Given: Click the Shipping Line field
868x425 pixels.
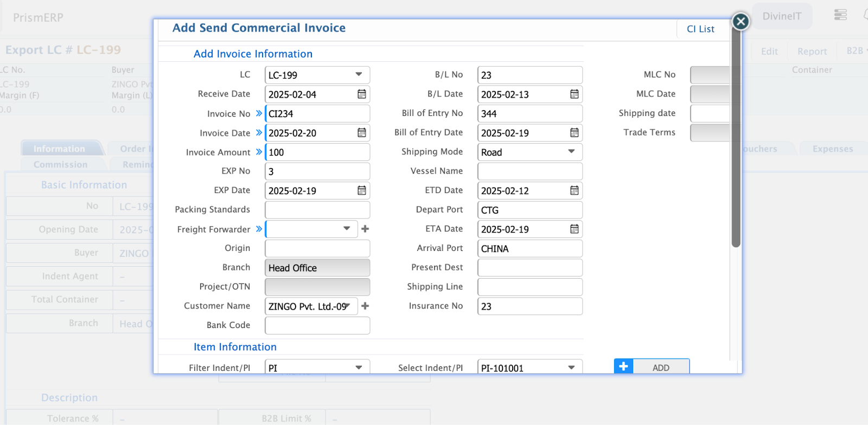Looking at the screenshot, I should (530, 287).
